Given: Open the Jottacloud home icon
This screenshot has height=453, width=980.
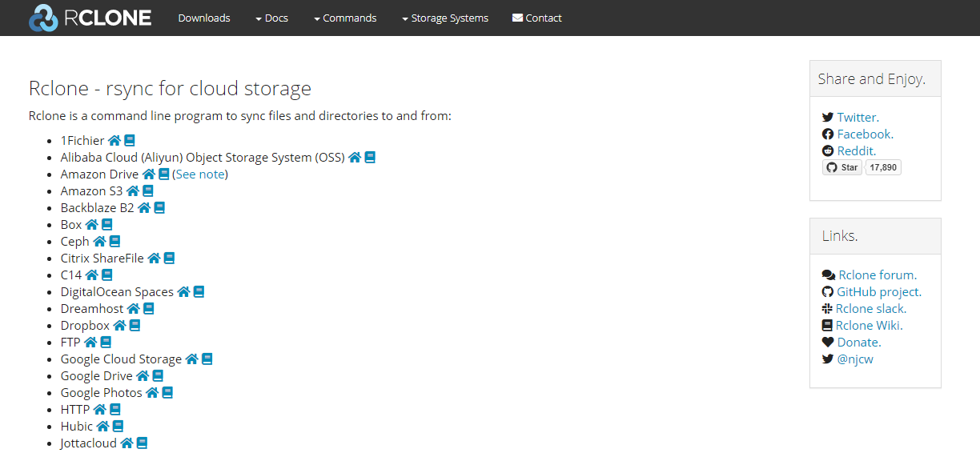Looking at the screenshot, I should pos(127,443).
